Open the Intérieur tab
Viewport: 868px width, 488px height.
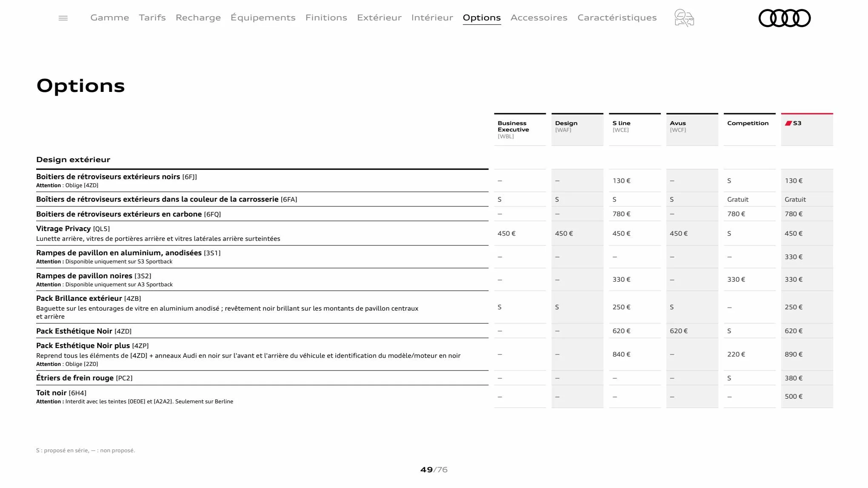click(432, 17)
